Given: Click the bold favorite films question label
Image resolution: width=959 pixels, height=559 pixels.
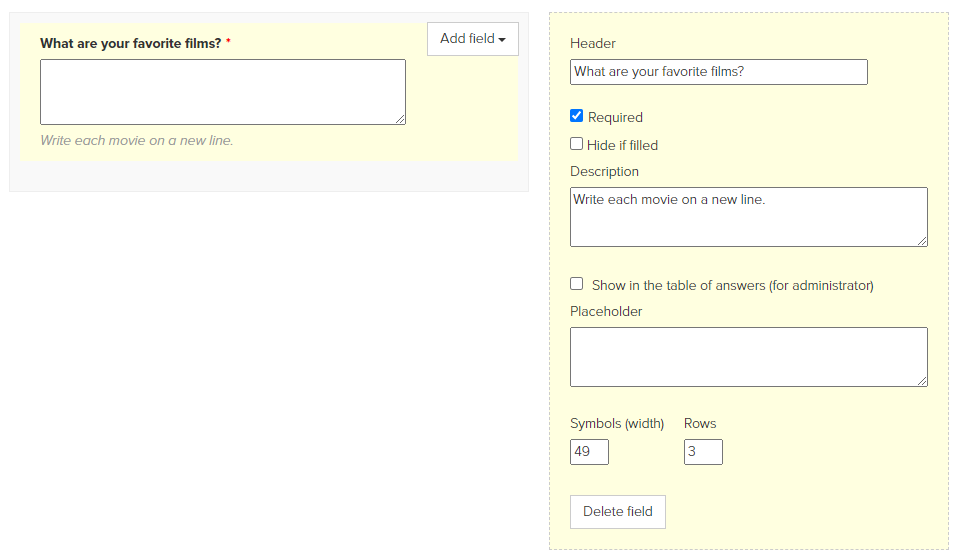Looking at the screenshot, I should coord(130,43).
